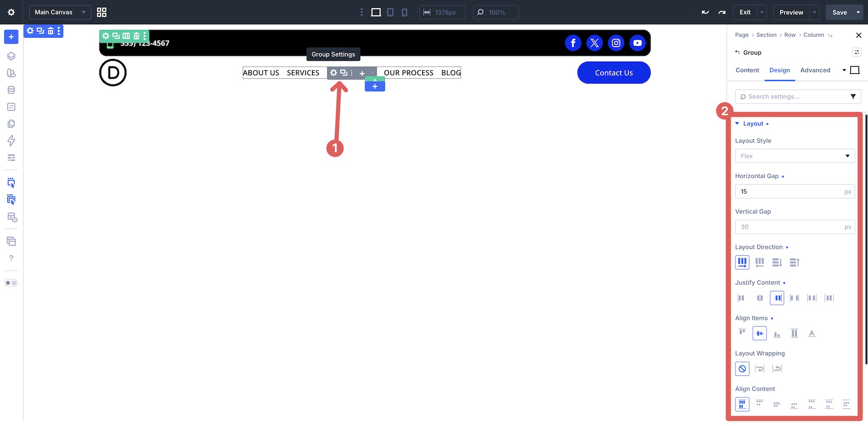
Task: Click the Horizontal Gap input field
Action: click(x=795, y=192)
